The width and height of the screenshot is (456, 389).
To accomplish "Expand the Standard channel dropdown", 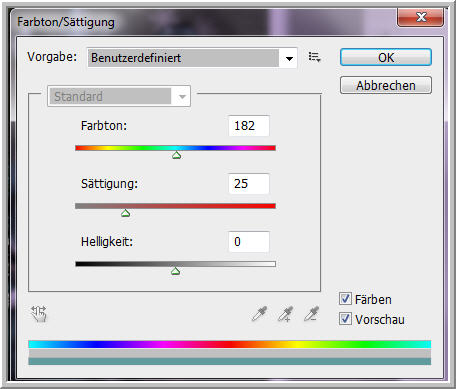I will tap(182, 96).
